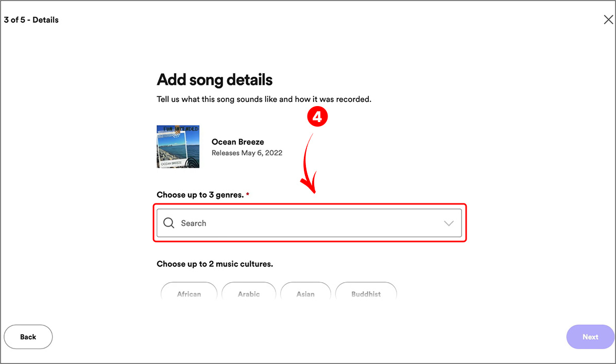
Task: Go back to the previous step
Action: (28, 337)
